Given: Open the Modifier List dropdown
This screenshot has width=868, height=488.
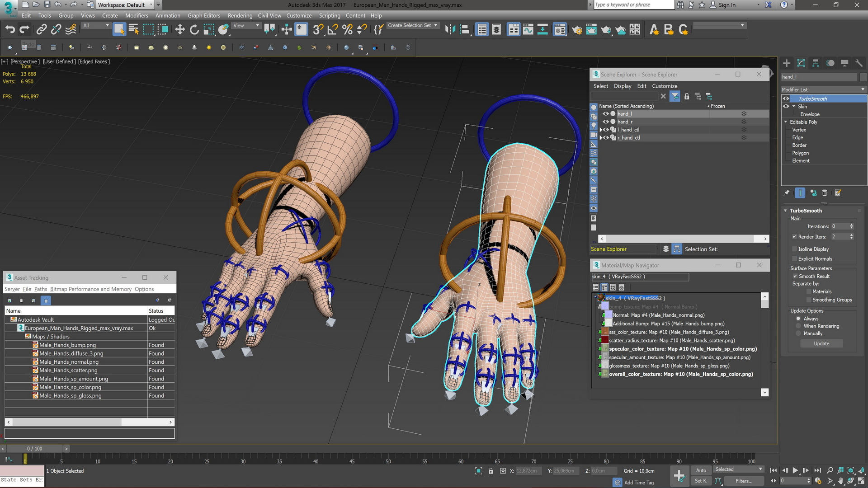Looking at the screenshot, I should 823,89.
